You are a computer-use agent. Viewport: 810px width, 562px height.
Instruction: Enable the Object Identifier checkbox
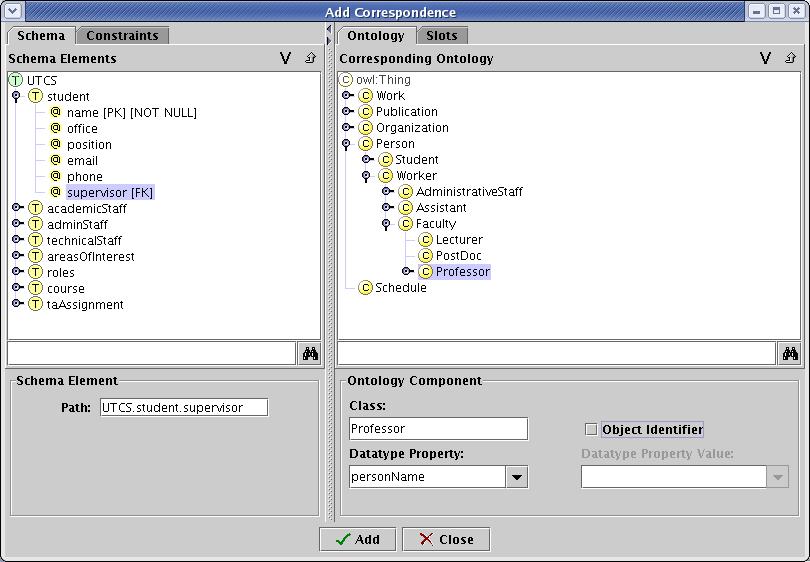[x=591, y=429]
